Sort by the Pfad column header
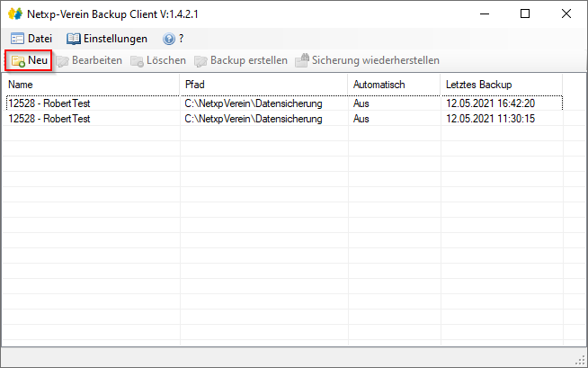 coord(264,85)
